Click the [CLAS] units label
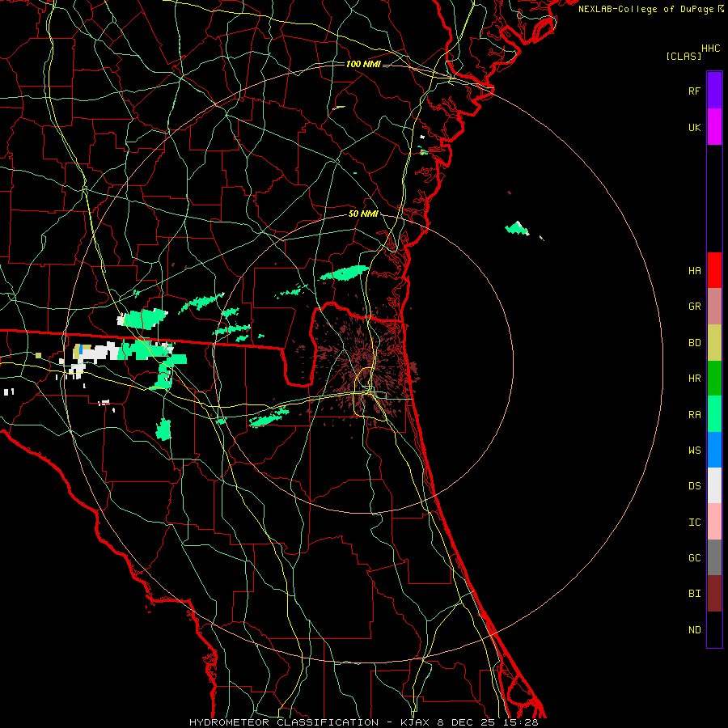This screenshot has height=728, width=728. coord(684,56)
